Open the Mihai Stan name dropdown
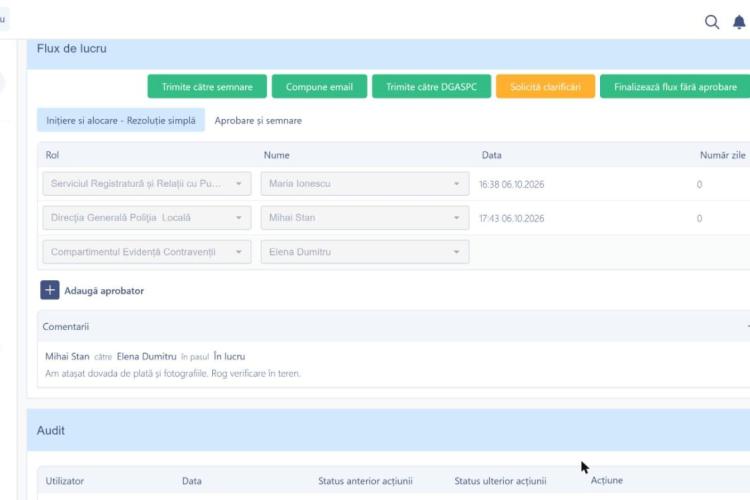Viewport: 750px width, 500px height. point(365,218)
